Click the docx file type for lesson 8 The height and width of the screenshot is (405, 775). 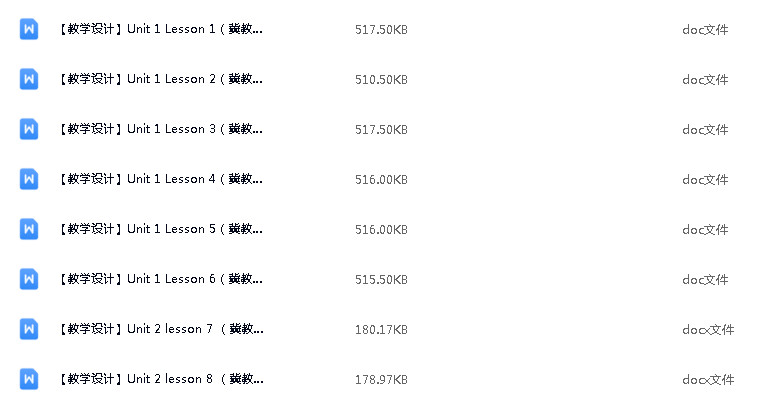point(708,379)
